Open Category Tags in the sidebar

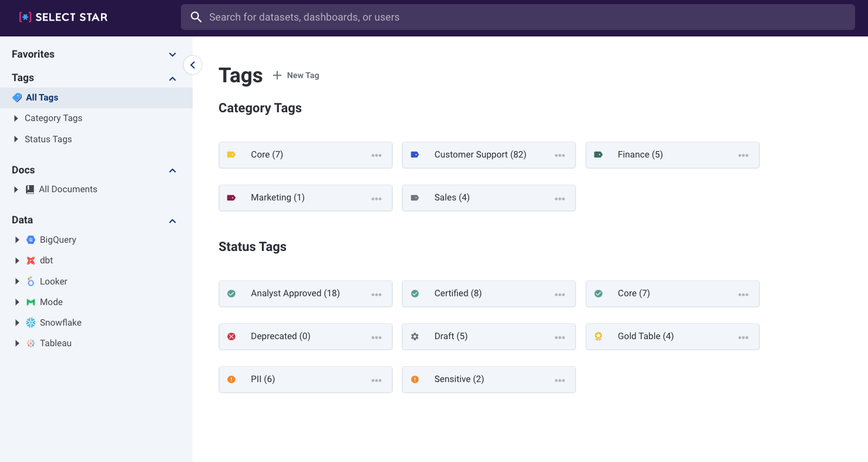tap(53, 118)
